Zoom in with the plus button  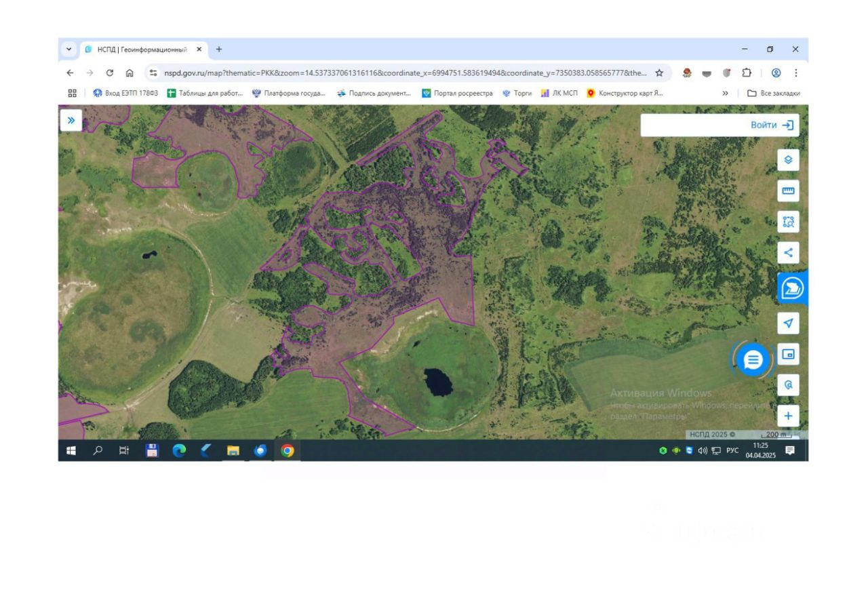(x=788, y=416)
